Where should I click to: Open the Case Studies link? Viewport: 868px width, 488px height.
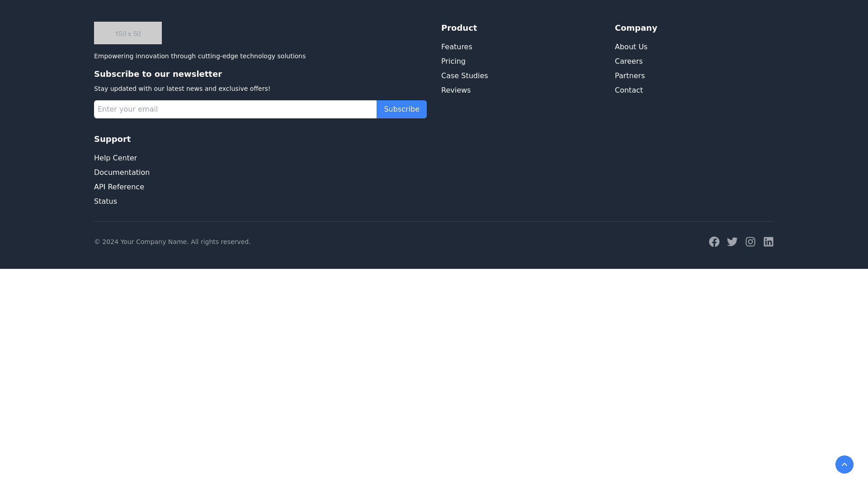(x=464, y=76)
